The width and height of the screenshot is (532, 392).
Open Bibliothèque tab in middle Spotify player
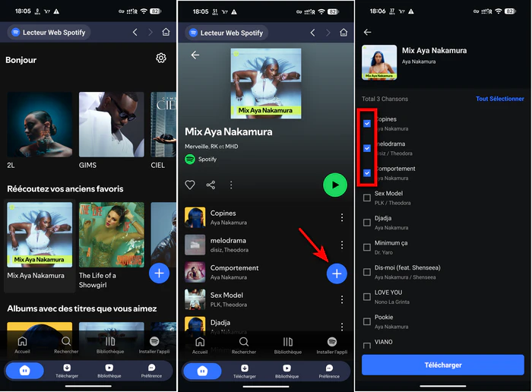click(288, 346)
